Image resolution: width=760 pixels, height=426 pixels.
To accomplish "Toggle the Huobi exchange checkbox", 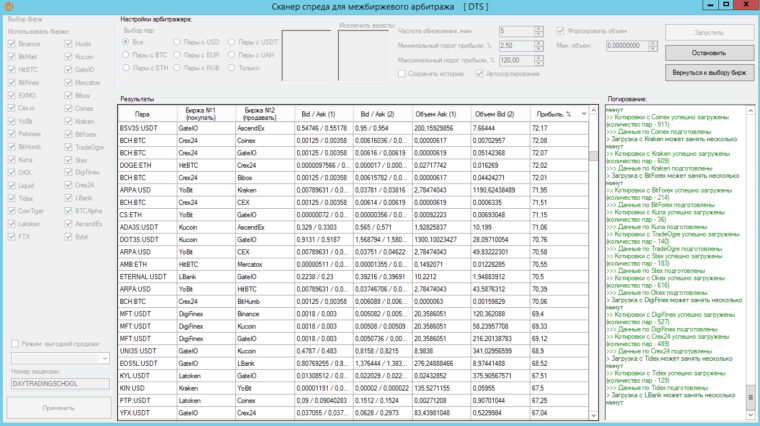I will pos(68,44).
